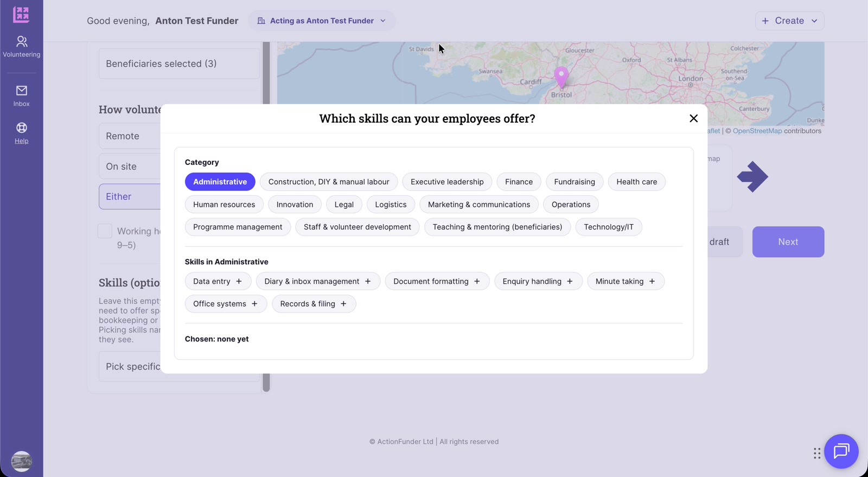Select the Either volunteering option

tap(130, 196)
